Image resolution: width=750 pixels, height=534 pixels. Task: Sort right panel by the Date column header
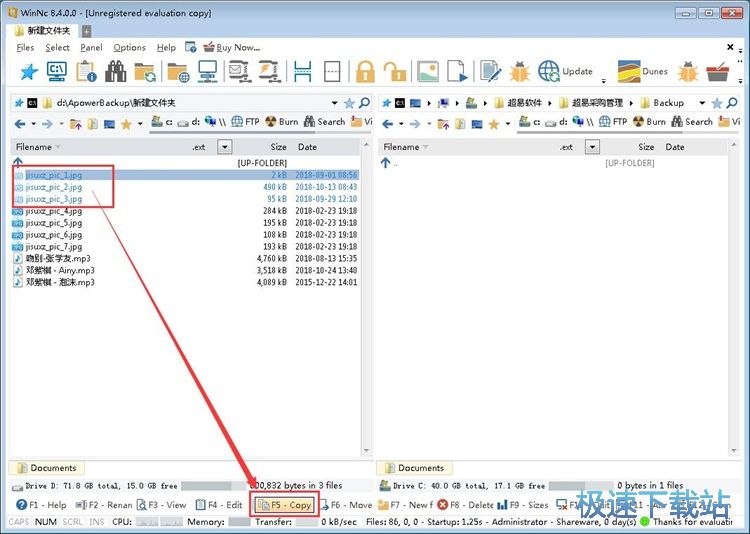[x=675, y=147]
